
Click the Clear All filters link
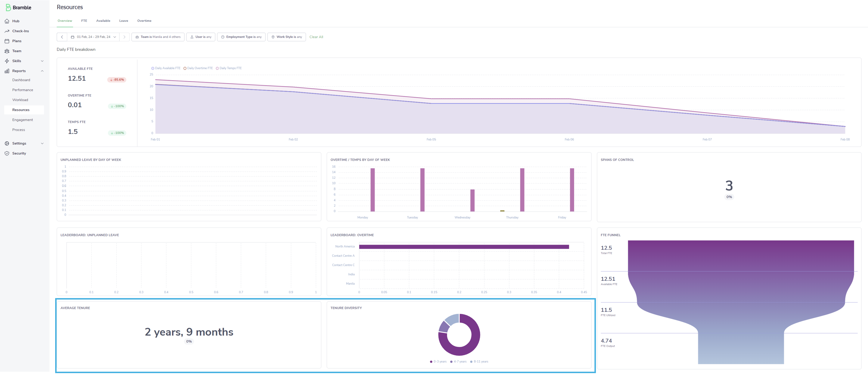(316, 37)
